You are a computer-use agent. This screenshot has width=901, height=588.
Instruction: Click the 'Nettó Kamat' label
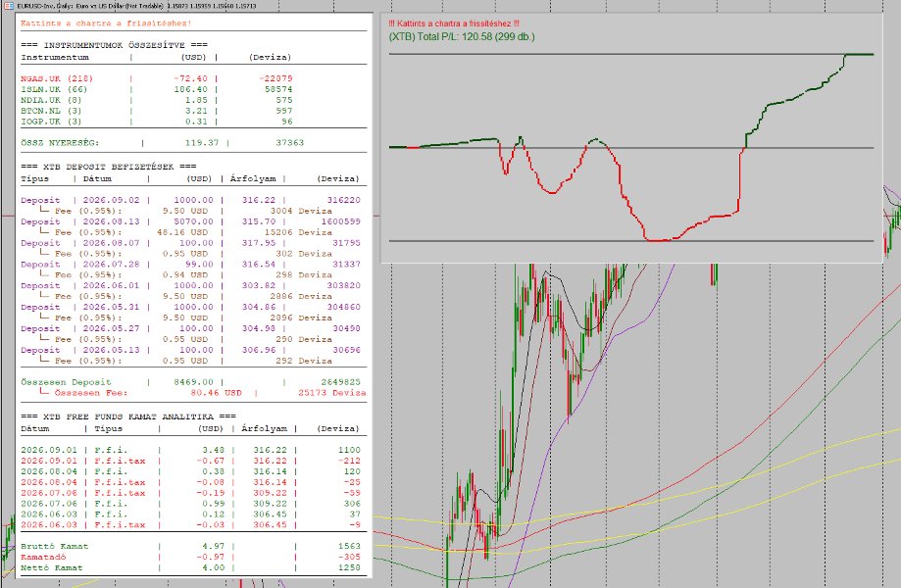click(x=52, y=567)
